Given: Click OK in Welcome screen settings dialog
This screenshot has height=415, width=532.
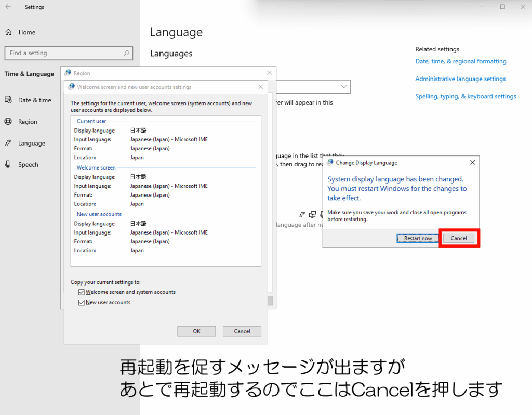Looking at the screenshot, I should [196, 331].
